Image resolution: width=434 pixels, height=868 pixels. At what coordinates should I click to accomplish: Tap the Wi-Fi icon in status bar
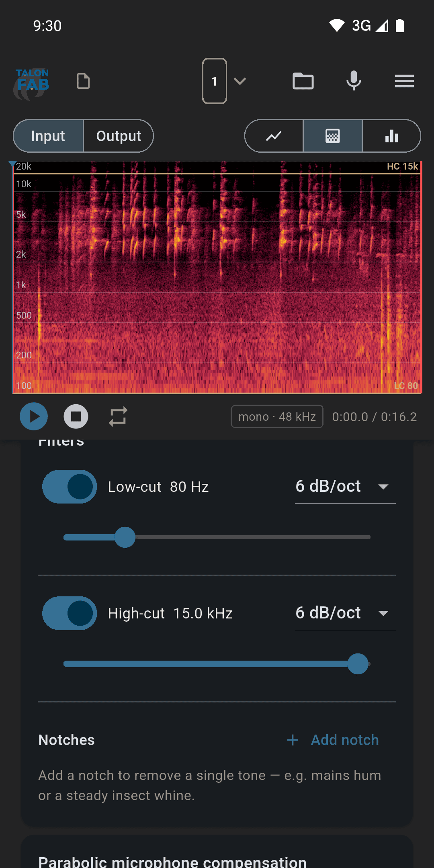pos(337,26)
